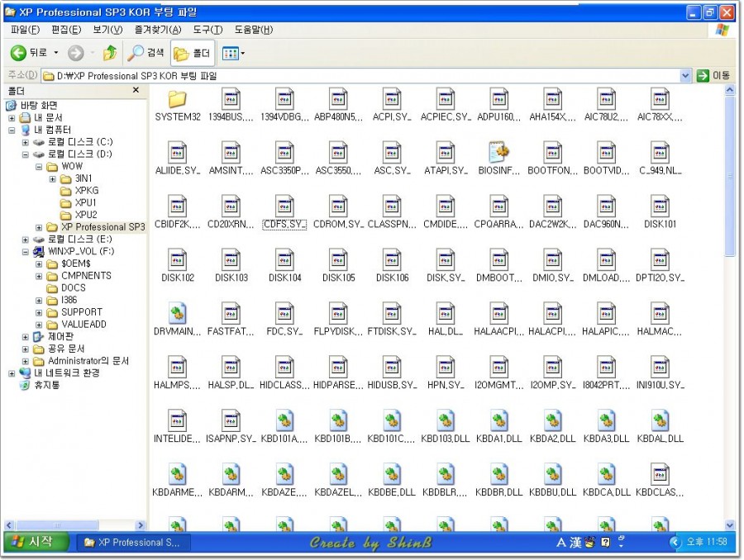
Task: Select the KBDCA.DLL file icon
Action: click(607, 474)
